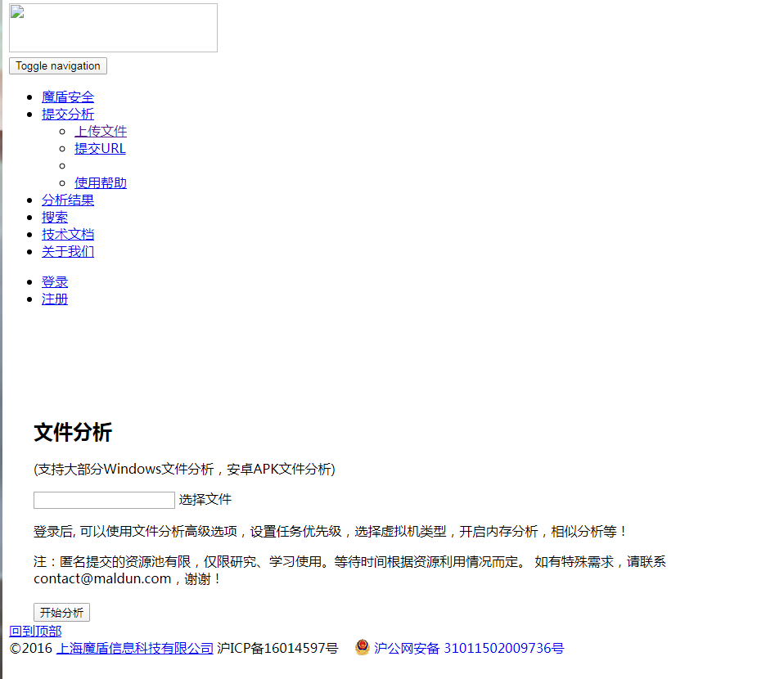The height and width of the screenshot is (679, 784).
Task: Visit 技术文档 documentation link
Action: (68, 234)
